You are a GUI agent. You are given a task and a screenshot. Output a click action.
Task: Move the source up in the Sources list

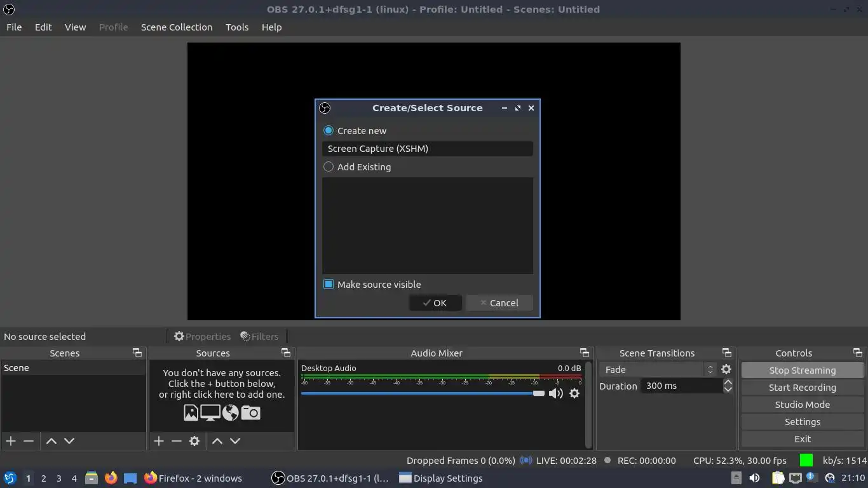click(217, 441)
